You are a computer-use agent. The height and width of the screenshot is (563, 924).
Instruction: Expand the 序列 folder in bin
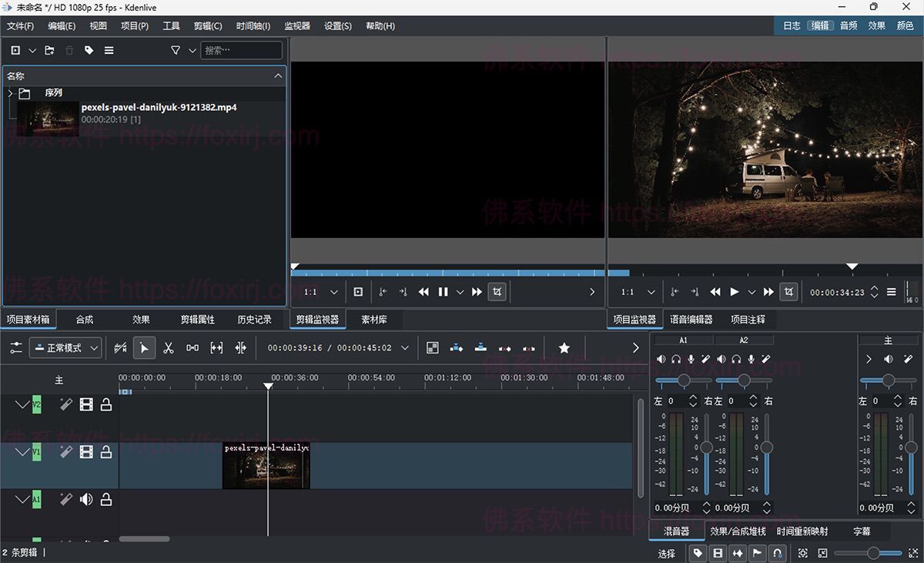click(x=11, y=93)
